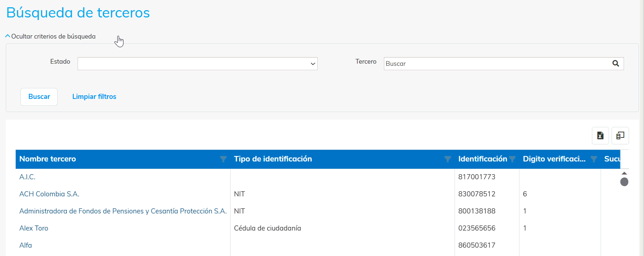Filter the Nombre tercero column
Viewport: 644px width, 256px height.
point(223,159)
